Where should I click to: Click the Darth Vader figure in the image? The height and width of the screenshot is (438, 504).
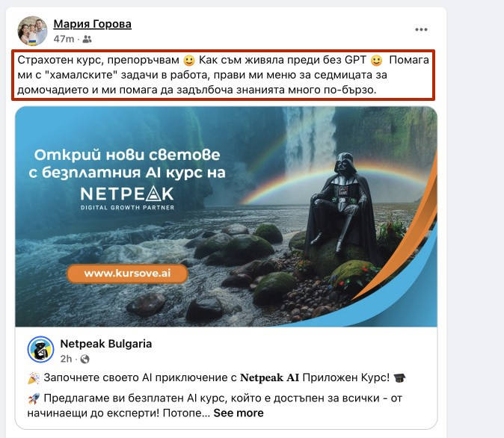click(342, 206)
